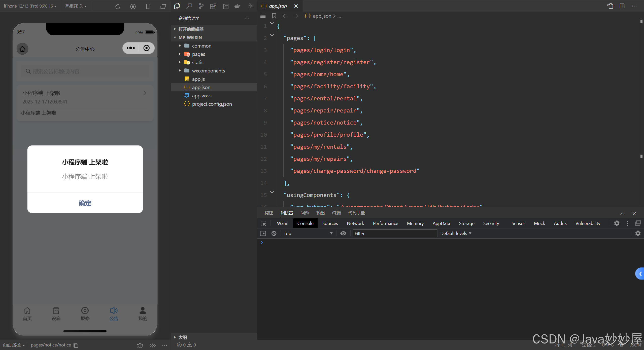644x350 pixels.
Task: Open project.config.json in the file tree
Action: (x=212, y=104)
